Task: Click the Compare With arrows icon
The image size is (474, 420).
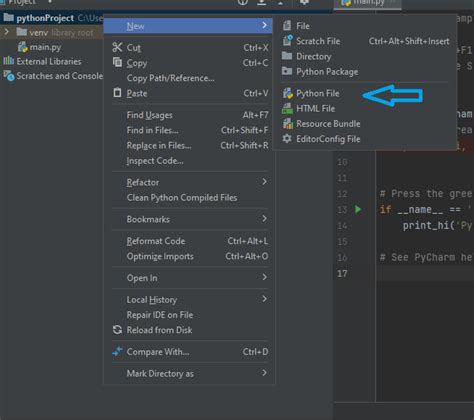Action: 117,351
